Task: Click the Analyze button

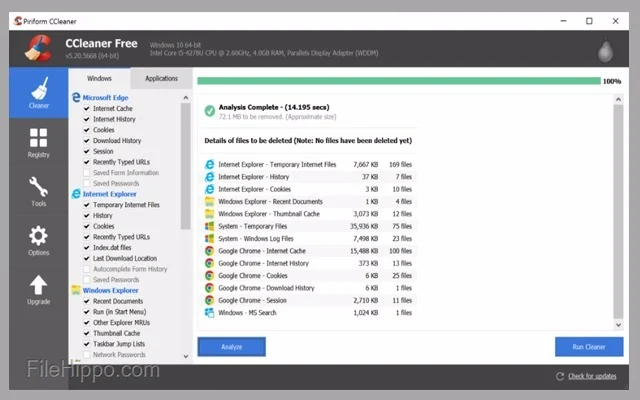Action: point(231,347)
